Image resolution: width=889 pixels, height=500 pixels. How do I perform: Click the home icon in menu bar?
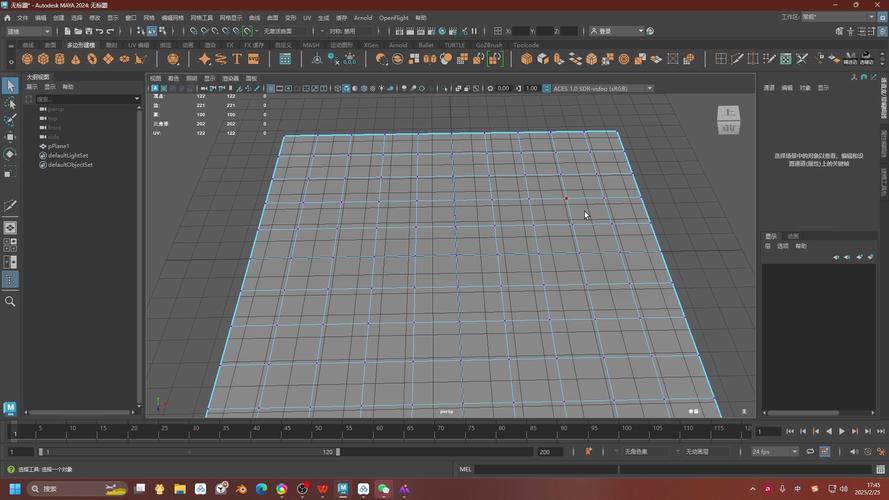(x=8, y=18)
